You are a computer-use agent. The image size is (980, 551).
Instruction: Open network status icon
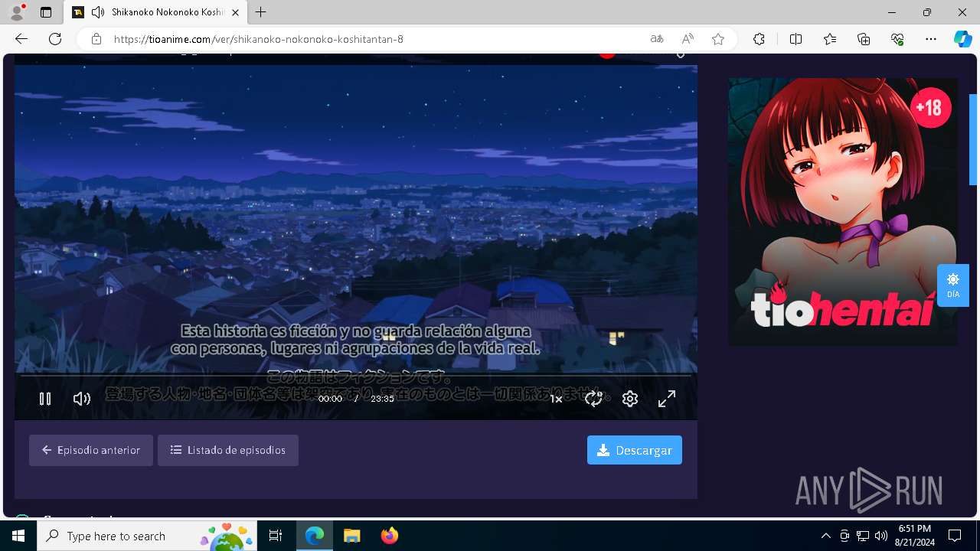point(863,536)
